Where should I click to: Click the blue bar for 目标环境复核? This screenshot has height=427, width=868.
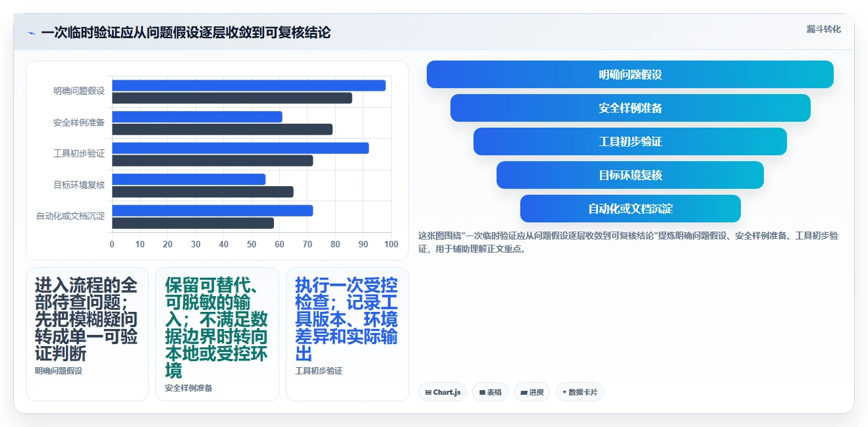pyautogui.click(x=188, y=180)
